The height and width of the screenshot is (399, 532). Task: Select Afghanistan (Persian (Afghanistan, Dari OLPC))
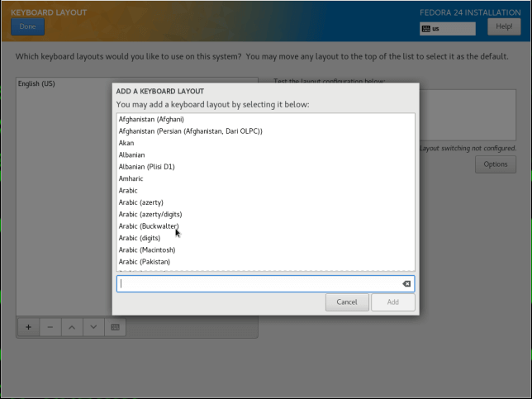point(266,131)
